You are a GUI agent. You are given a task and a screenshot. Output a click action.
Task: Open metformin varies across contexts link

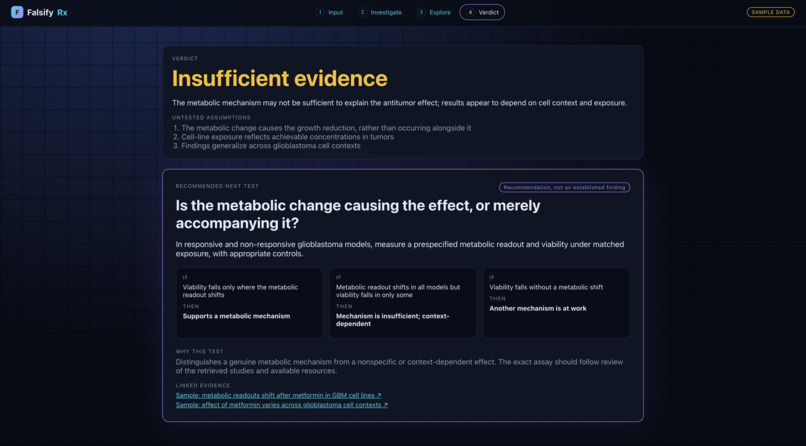pyautogui.click(x=282, y=405)
